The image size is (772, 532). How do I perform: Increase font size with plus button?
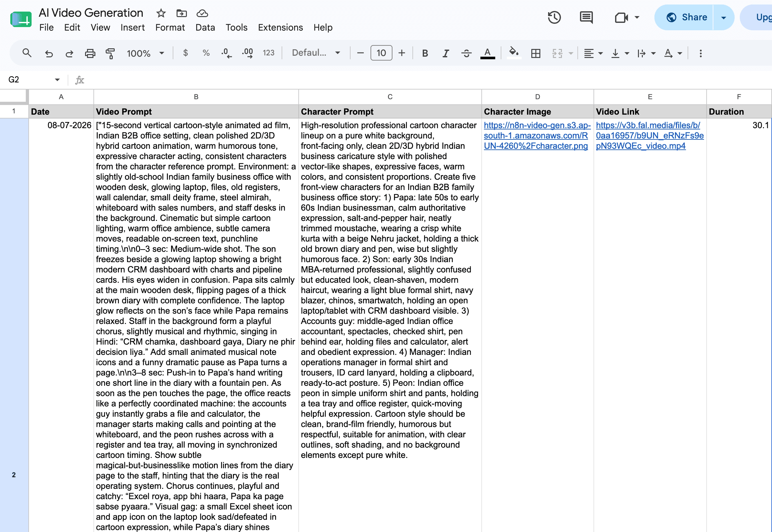(x=402, y=53)
